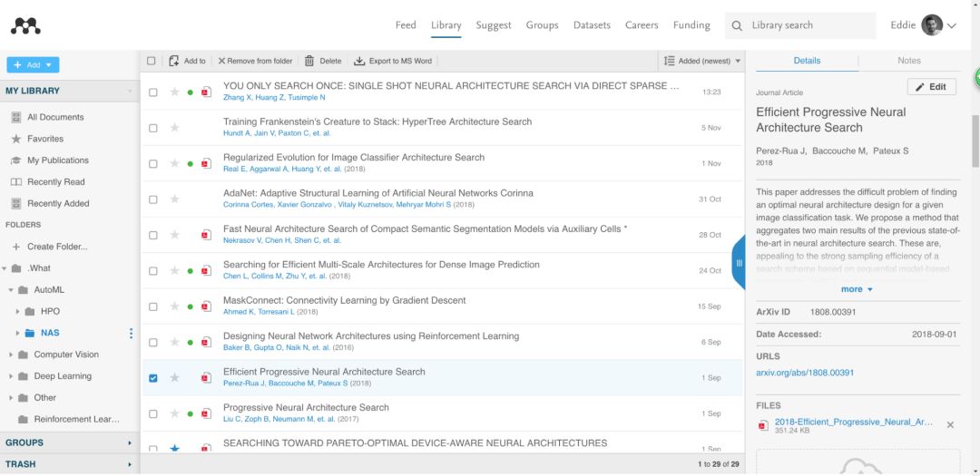Click the Mendeley logo icon
Image resolution: width=980 pixels, height=476 pixels.
pyautogui.click(x=25, y=26)
